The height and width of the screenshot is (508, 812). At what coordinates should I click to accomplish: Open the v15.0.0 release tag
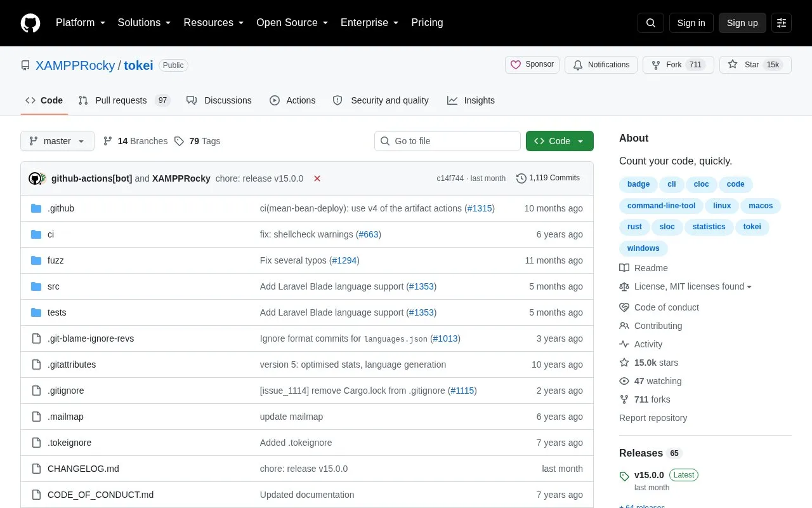(649, 475)
